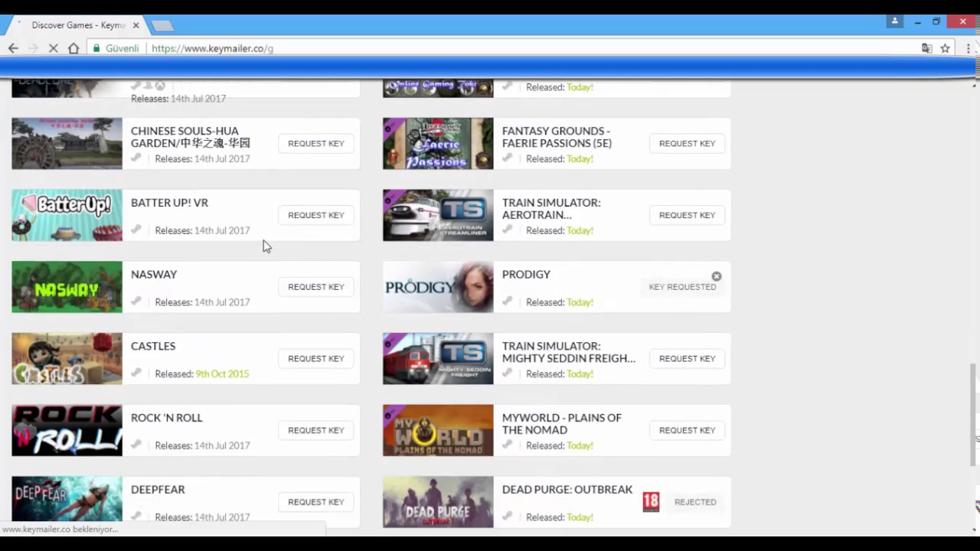The width and height of the screenshot is (980, 551).
Task: Select the Discover Games browser tab
Action: [x=77, y=25]
